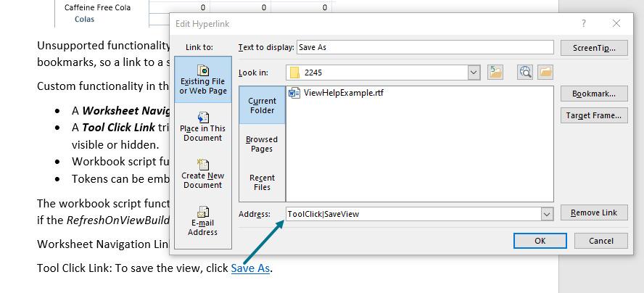
Task: Click Save As hyperlink in document
Action: 250,268
